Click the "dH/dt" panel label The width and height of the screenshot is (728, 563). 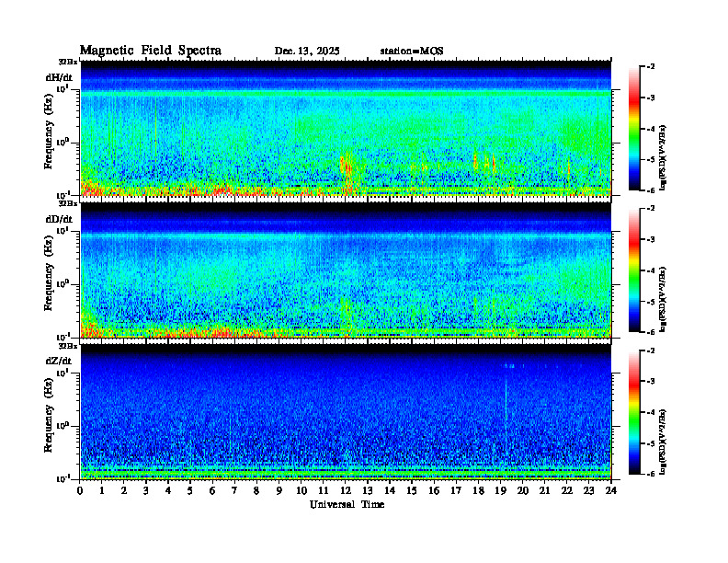pos(59,77)
